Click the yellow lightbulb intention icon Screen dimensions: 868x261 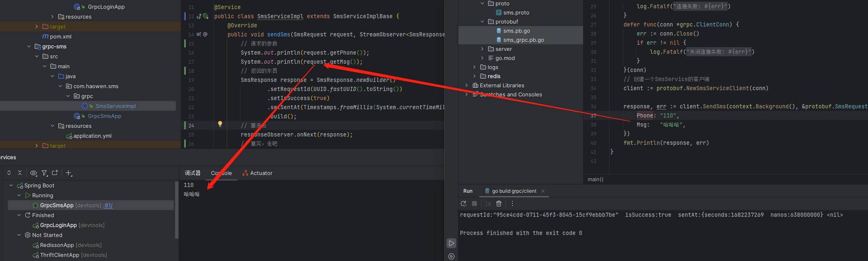coord(220,124)
